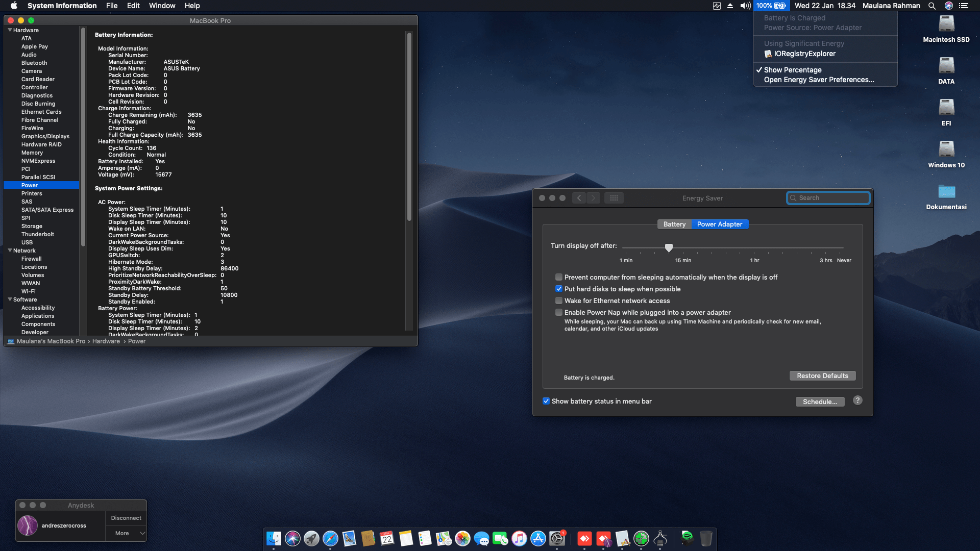980x551 pixels.
Task: Collapse the Network sidebar section
Action: pyautogui.click(x=10, y=251)
